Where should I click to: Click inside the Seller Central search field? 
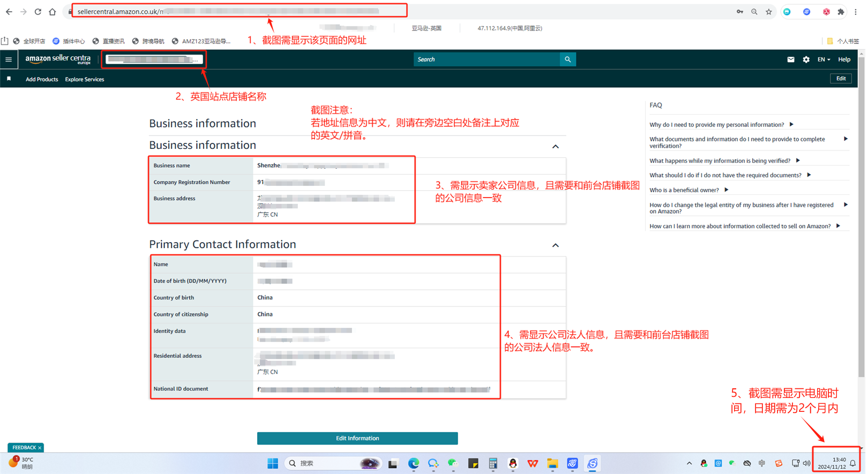coord(486,59)
